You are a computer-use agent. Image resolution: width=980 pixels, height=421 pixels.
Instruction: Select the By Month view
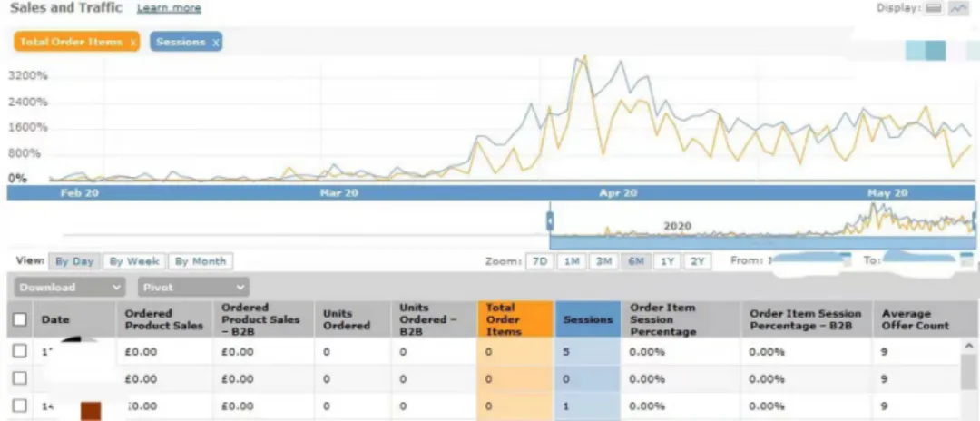pyautogui.click(x=201, y=261)
